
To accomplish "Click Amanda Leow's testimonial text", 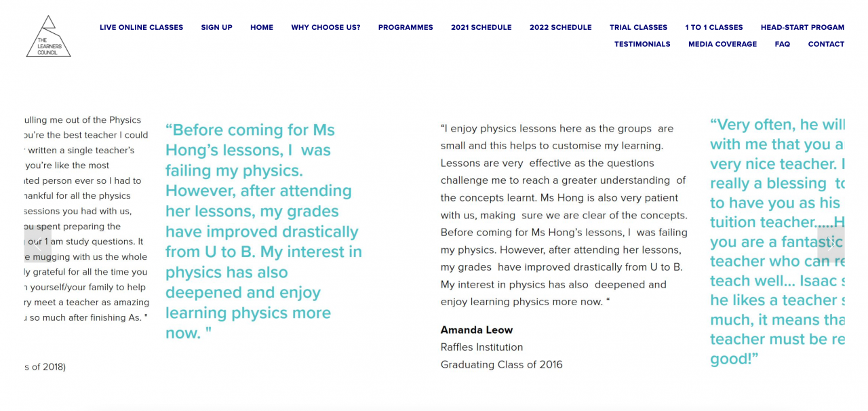I will click(x=563, y=214).
